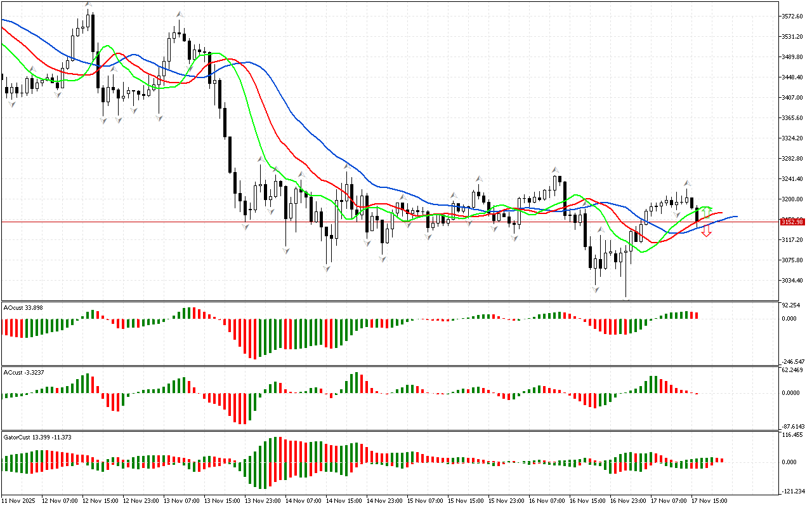The image size is (812, 508).
Task: Click the 3034.40 price scale label
Action: (x=793, y=280)
